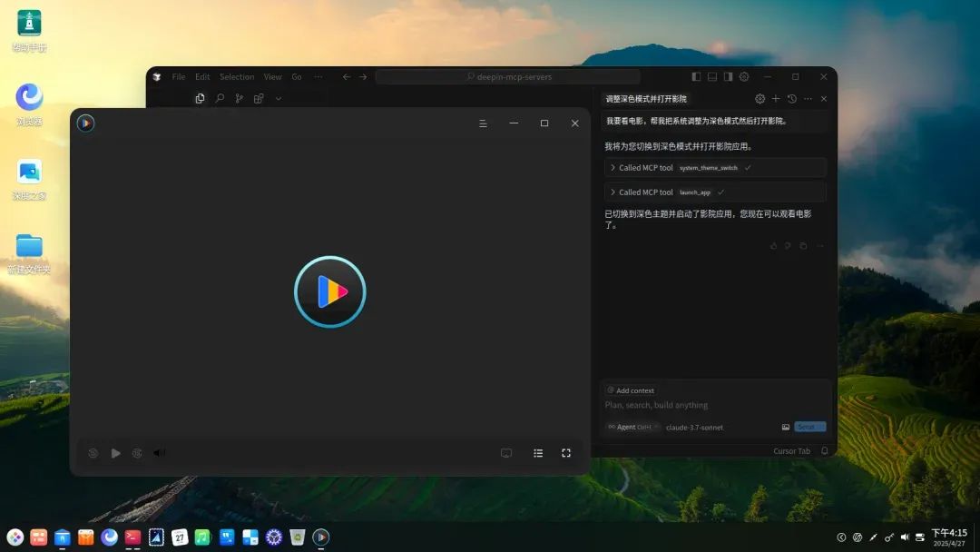This screenshot has height=552, width=980.
Task: Click Cursor Tab in the status bar
Action: (791, 450)
